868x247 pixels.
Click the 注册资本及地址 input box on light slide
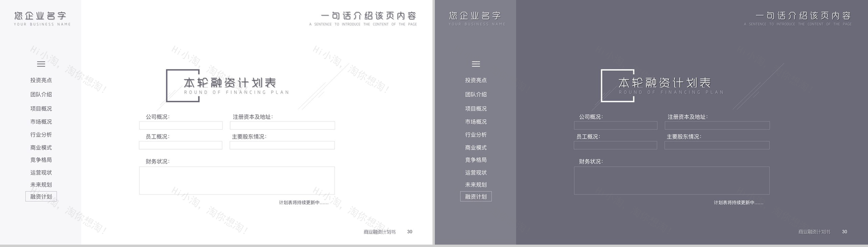click(282, 126)
